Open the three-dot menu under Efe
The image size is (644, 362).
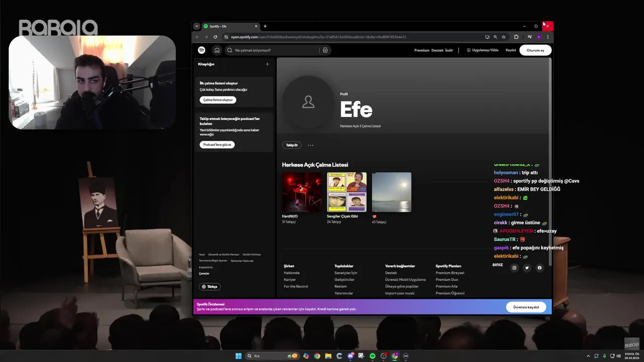pyautogui.click(x=310, y=145)
